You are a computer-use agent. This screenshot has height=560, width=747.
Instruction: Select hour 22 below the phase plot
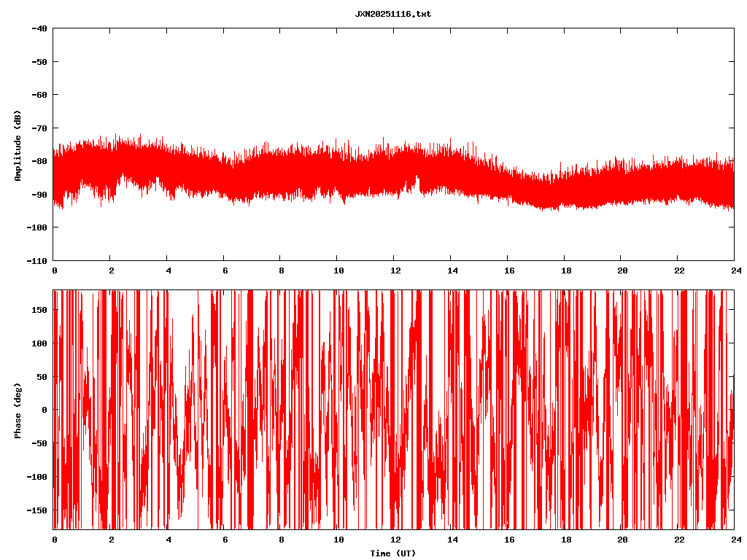click(x=677, y=540)
